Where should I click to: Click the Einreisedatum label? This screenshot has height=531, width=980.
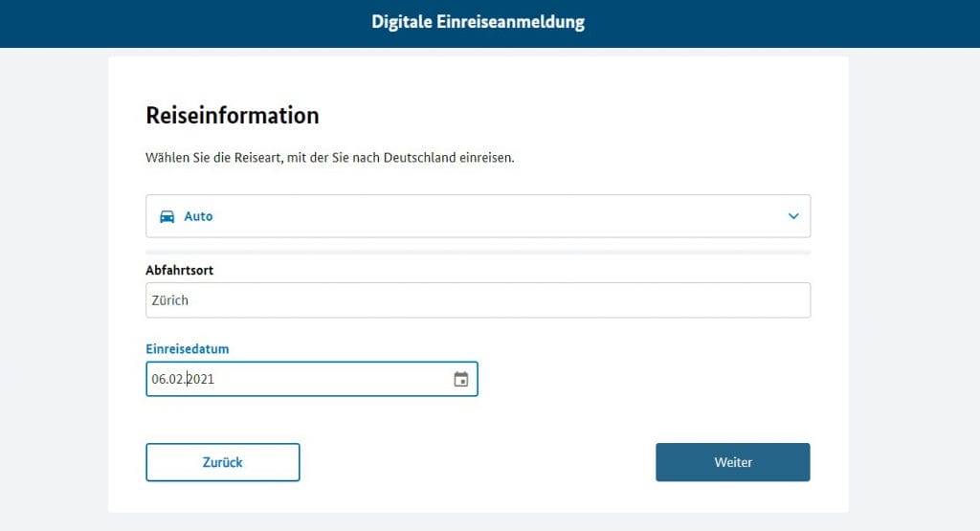pos(188,348)
